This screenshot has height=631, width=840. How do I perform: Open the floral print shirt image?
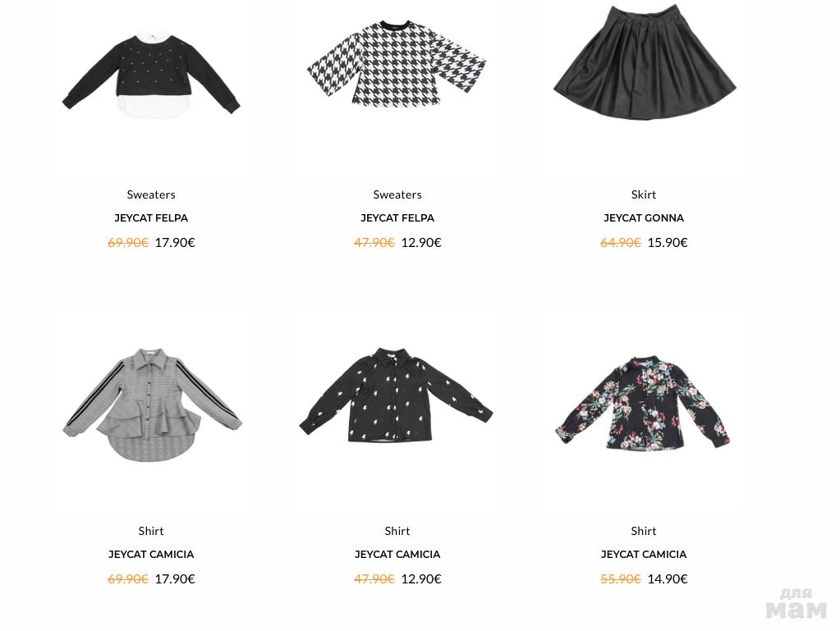tap(642, 403)
